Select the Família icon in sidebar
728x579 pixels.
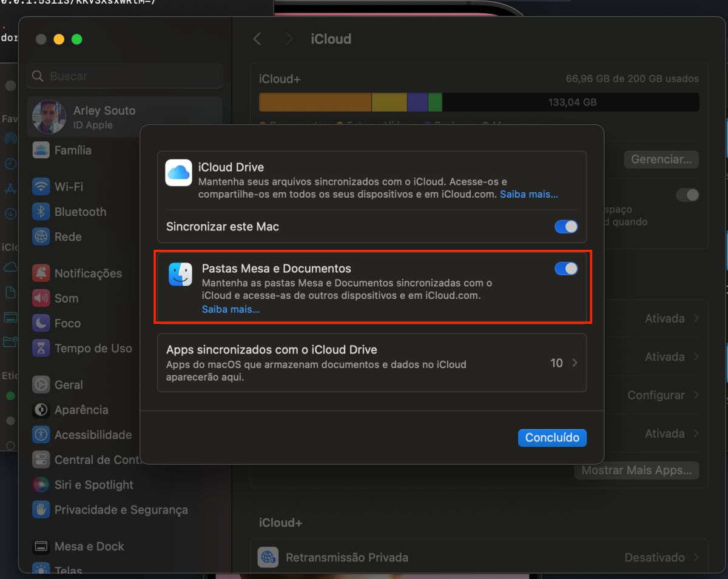coord(41,150)
